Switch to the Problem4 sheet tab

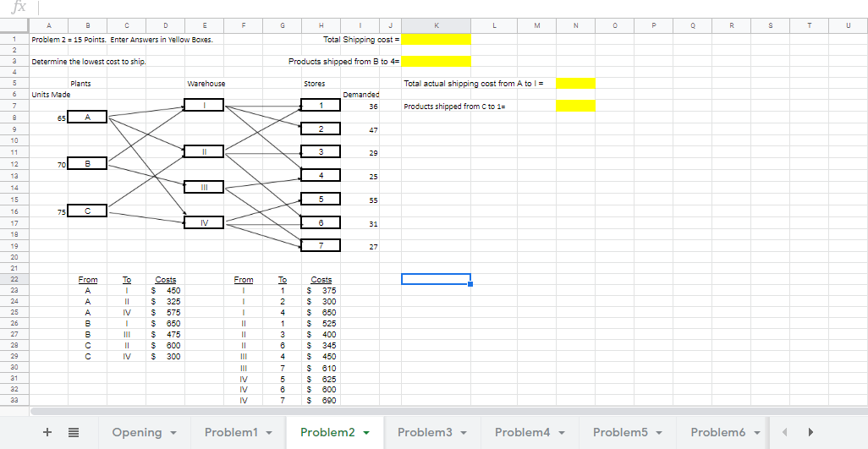(523, 432)
